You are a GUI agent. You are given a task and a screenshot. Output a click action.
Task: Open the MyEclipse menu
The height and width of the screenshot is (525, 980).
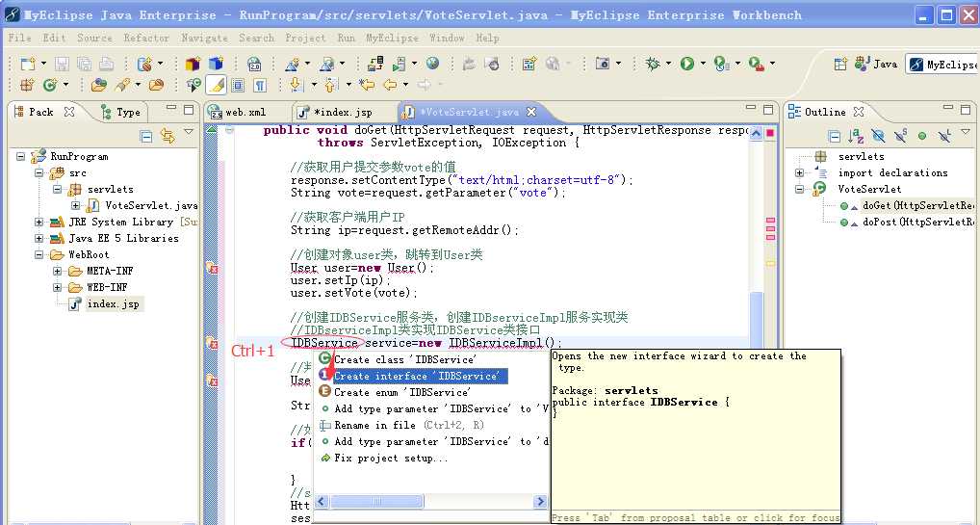coord(392,38)
